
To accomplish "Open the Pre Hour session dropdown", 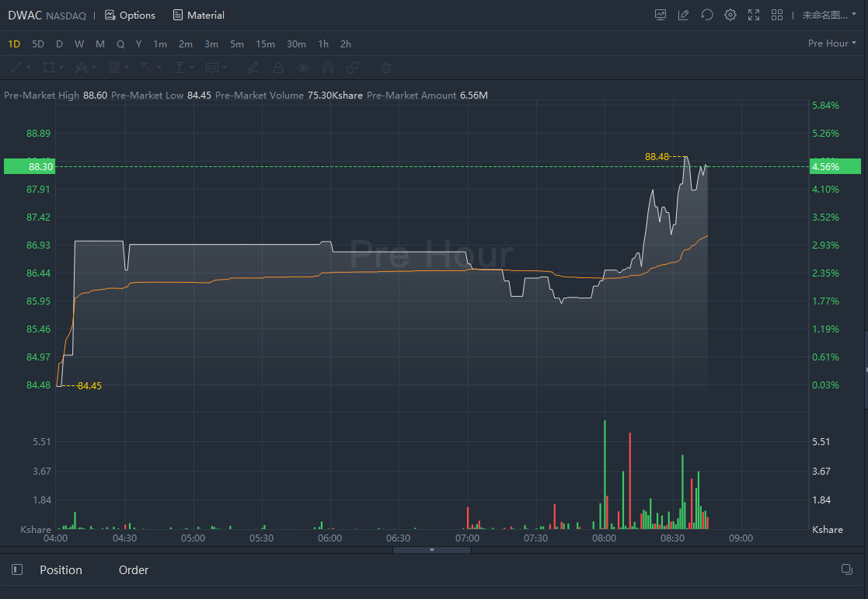I will (831, 44).
